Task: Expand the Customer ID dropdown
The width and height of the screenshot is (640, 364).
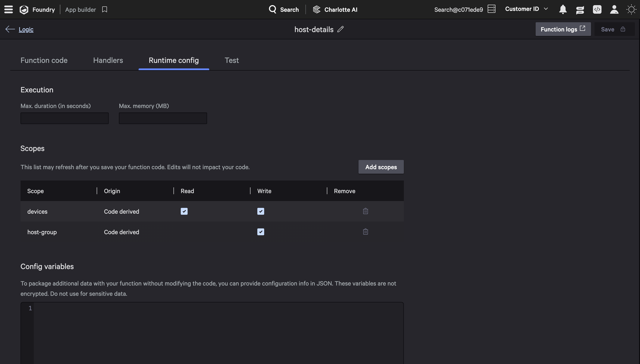Action: click(x=526, y=9)
